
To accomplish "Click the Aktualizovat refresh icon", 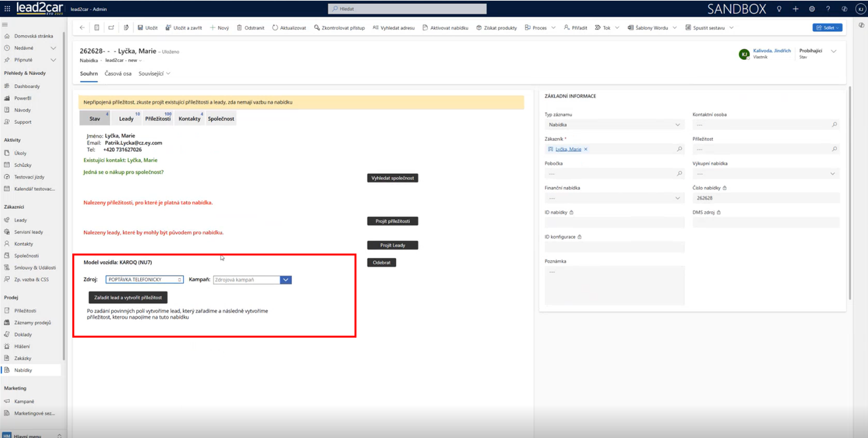I will pyautogui.click(x=275, y=28).
